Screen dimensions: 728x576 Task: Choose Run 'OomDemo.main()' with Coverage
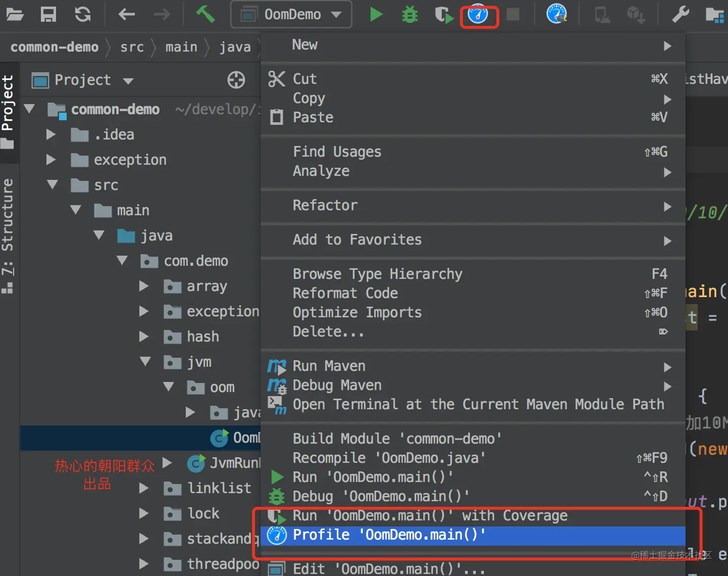point(473,515)
